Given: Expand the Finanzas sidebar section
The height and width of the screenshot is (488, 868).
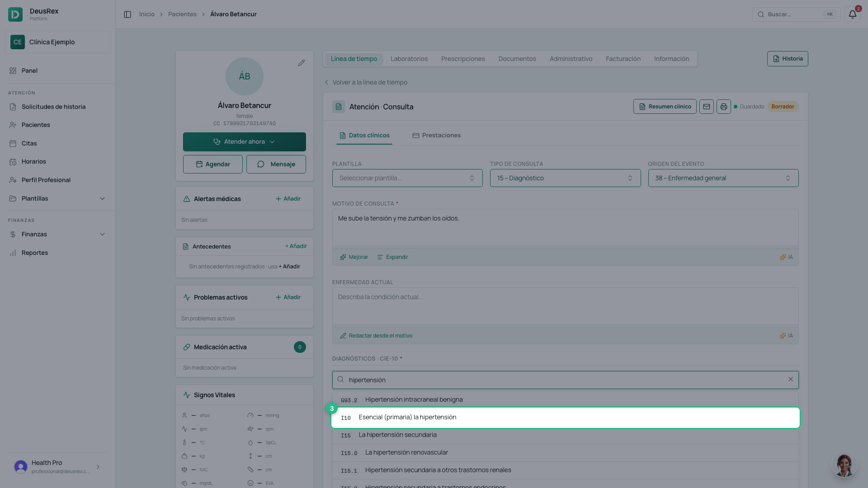Looking at the screenshot, I should [x=57, y=234].
